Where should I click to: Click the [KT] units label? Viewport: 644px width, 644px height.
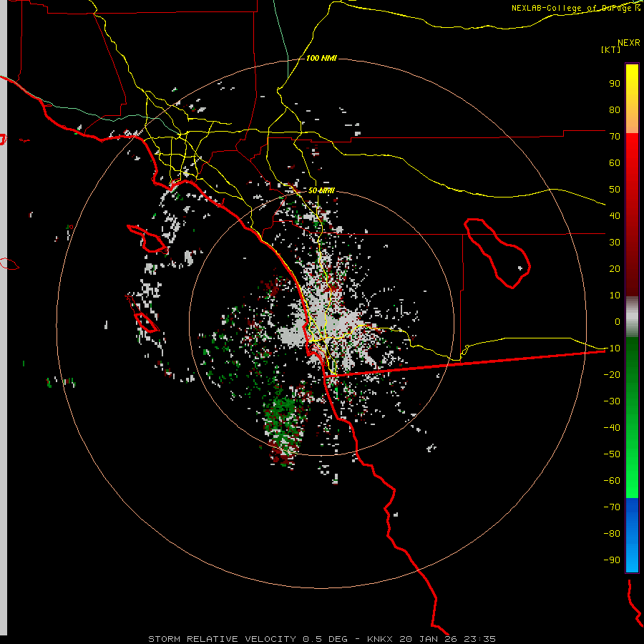tap(610, 49)
